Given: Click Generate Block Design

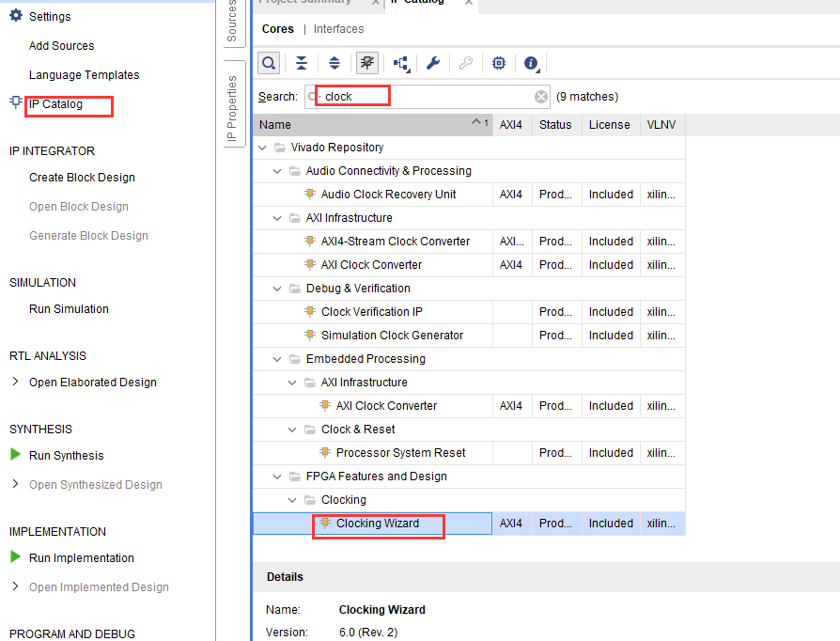Looking at the screenshot, I should 88,236.
